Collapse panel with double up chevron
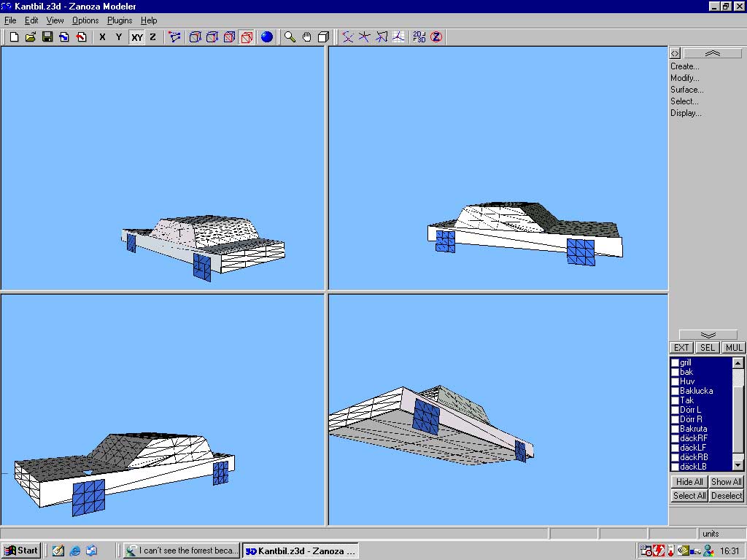Image resolution: width=747 pixels, height=560 pixels. 712,53
